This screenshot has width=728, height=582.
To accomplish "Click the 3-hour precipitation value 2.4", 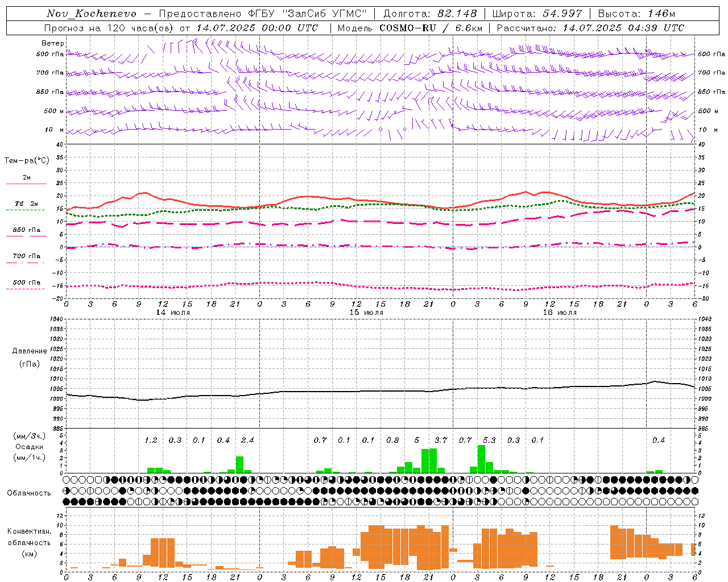I will tap(247, 440).
